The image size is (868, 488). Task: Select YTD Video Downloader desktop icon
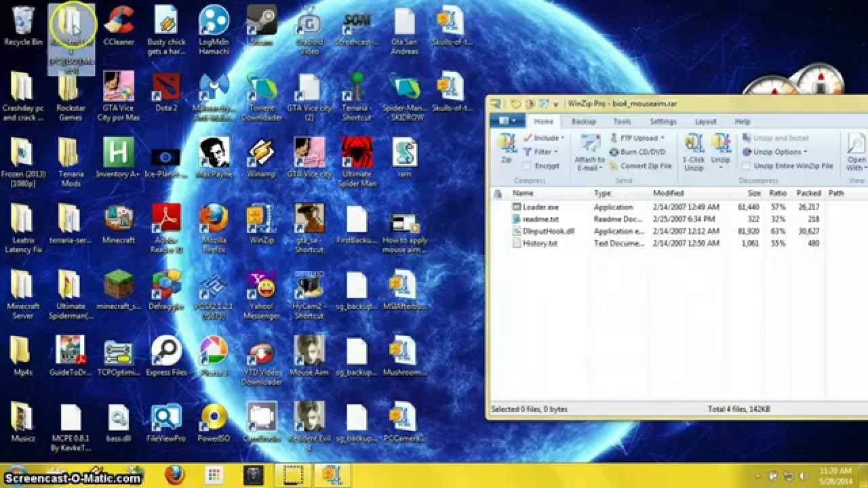pyautogui.click(x=261, y=361)
